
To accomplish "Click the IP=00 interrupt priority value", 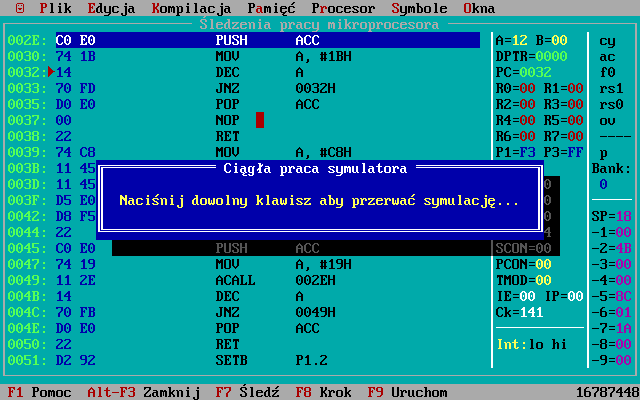I will point(564,296).
